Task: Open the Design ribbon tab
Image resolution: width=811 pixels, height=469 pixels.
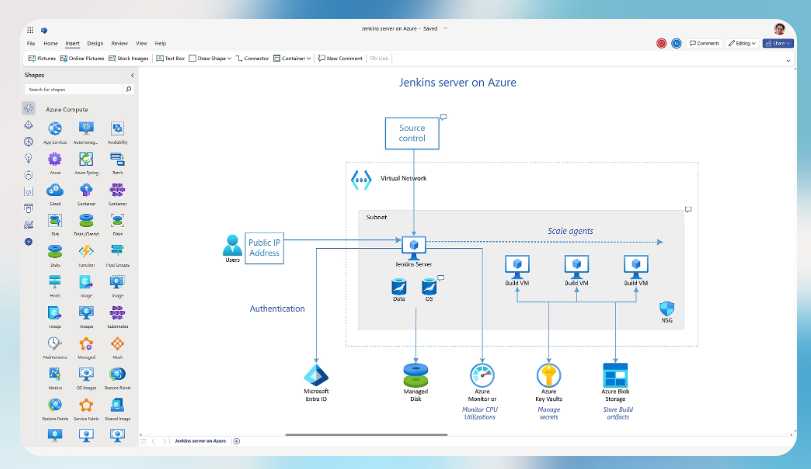Action: [x=95, y=43]
